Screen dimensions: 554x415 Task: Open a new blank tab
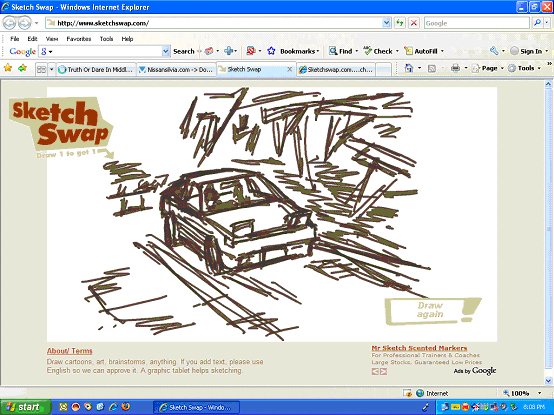click(x=384, y=70)
